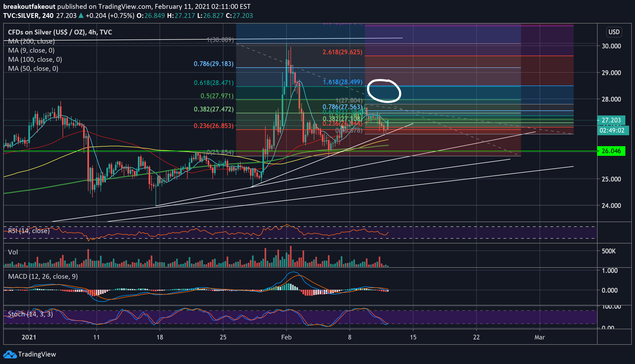The height and width of the screenshot is (364, 635).
Task: Click the 29.000 price axis value
Action: [x=611, y=73]
